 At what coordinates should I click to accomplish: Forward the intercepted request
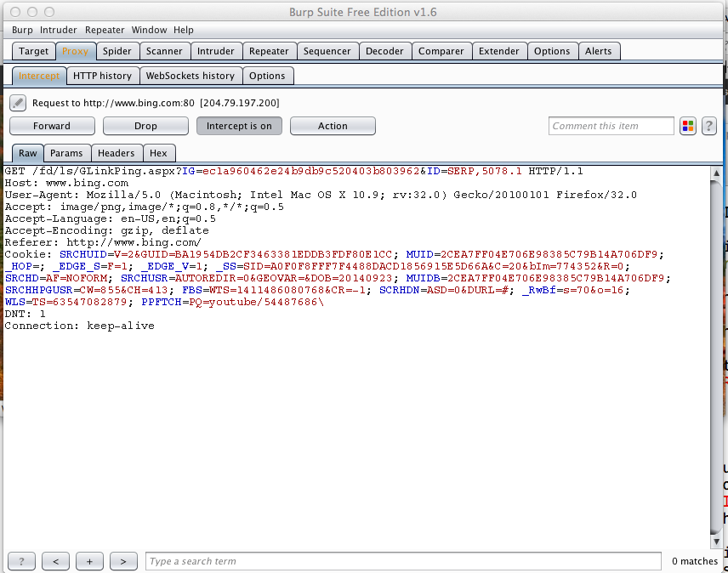[x=52, y=126]
